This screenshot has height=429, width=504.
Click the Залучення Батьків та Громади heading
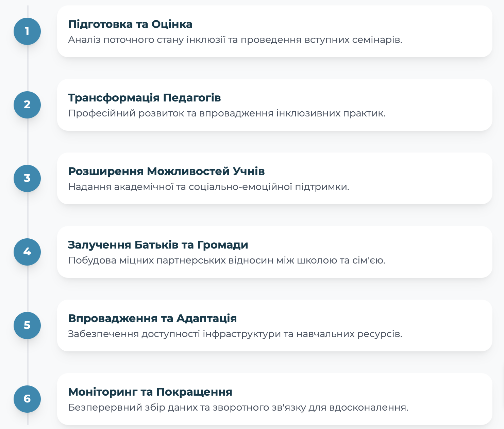(158, 245)
